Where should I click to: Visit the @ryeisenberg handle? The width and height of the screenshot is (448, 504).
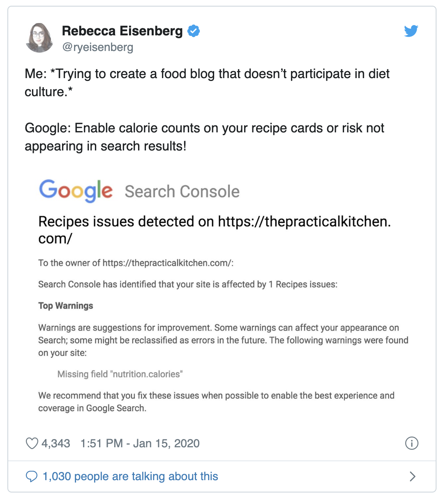97,47
